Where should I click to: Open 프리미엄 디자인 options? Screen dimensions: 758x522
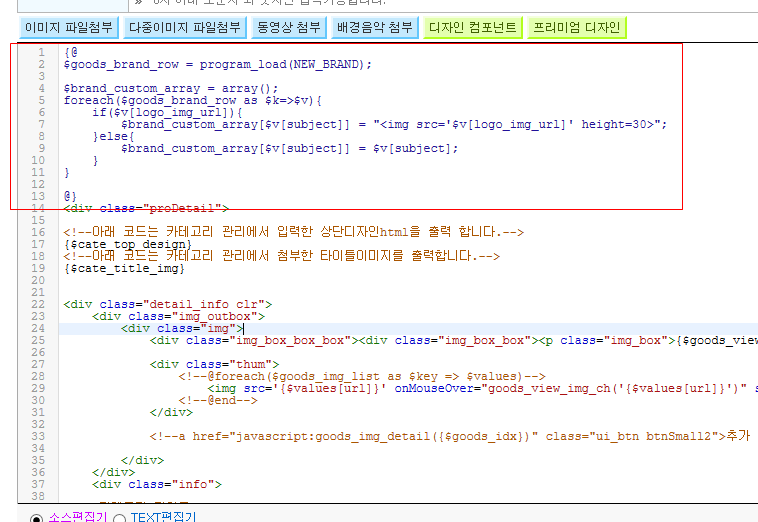coord(577,28)
